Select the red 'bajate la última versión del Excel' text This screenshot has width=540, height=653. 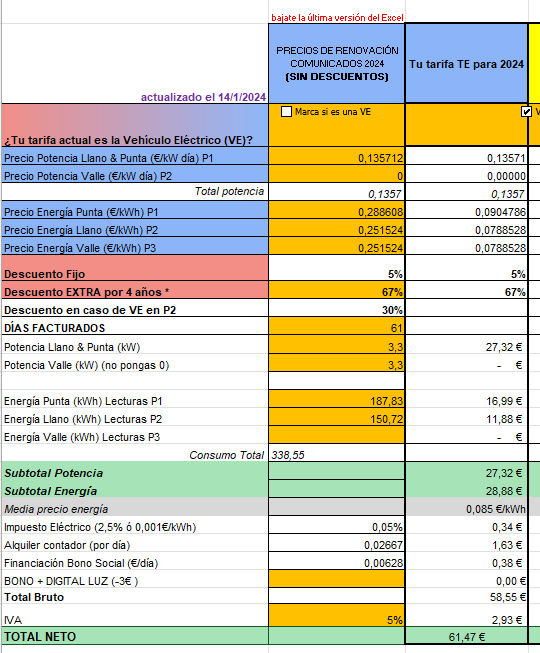pos(337,18)
